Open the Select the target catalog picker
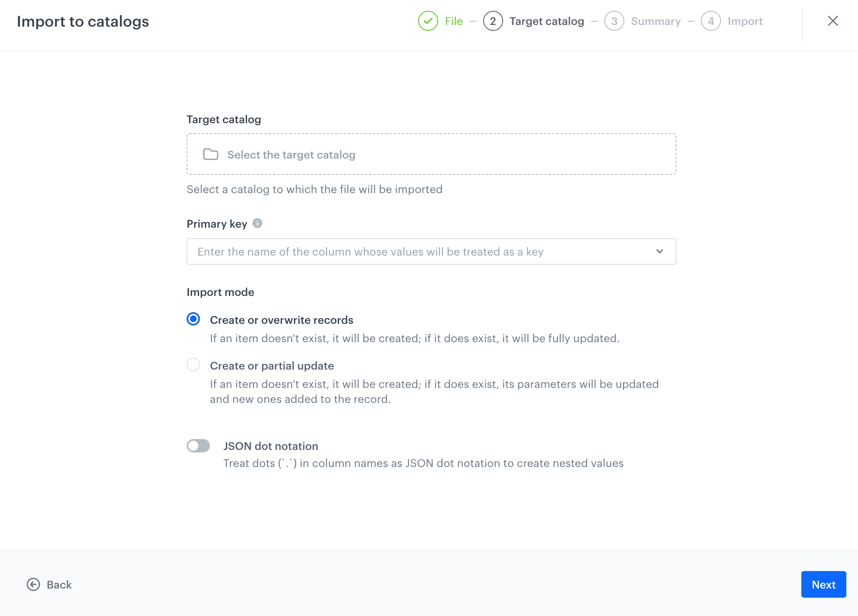 coord(431,154)
